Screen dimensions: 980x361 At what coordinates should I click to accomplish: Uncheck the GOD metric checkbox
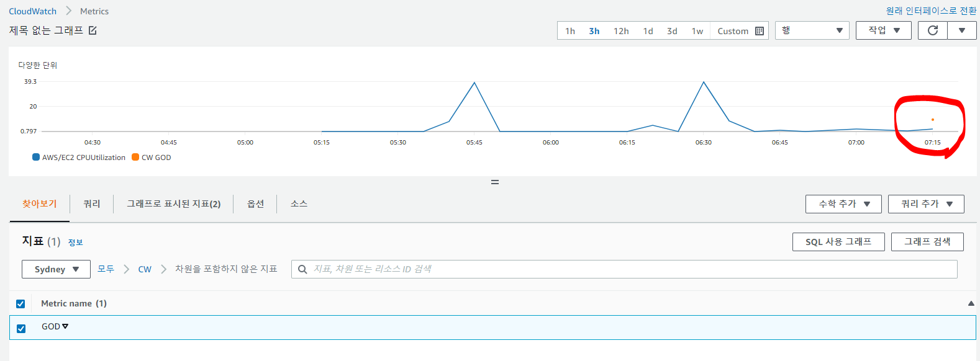21,328
